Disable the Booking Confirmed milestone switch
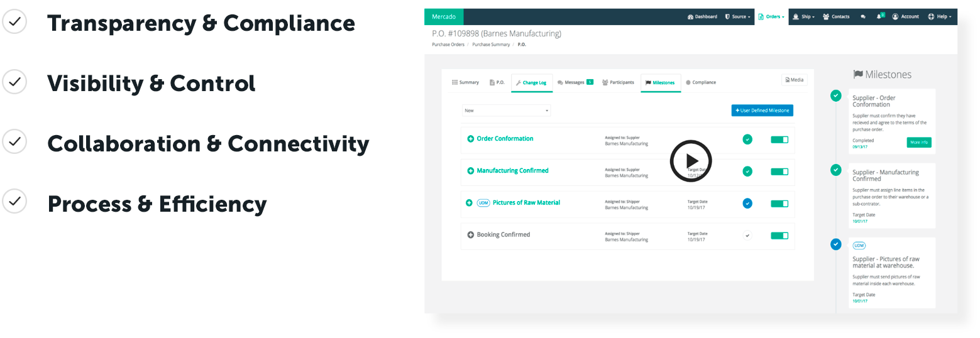980x338 pixels. 779,236
